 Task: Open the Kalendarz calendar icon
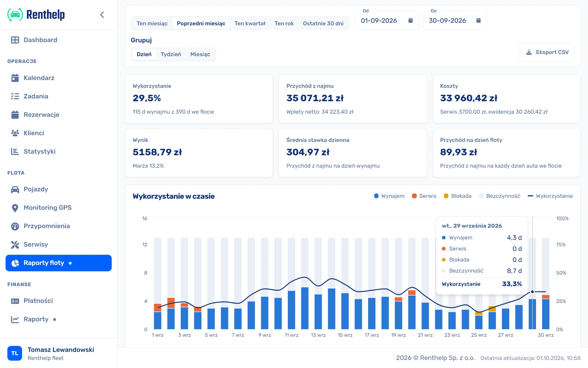[x=15, y=78]
